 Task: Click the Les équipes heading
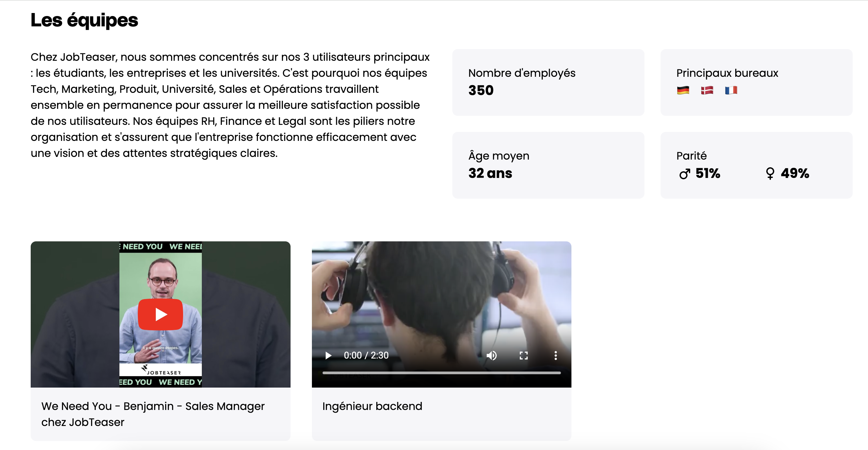[84, 20]
